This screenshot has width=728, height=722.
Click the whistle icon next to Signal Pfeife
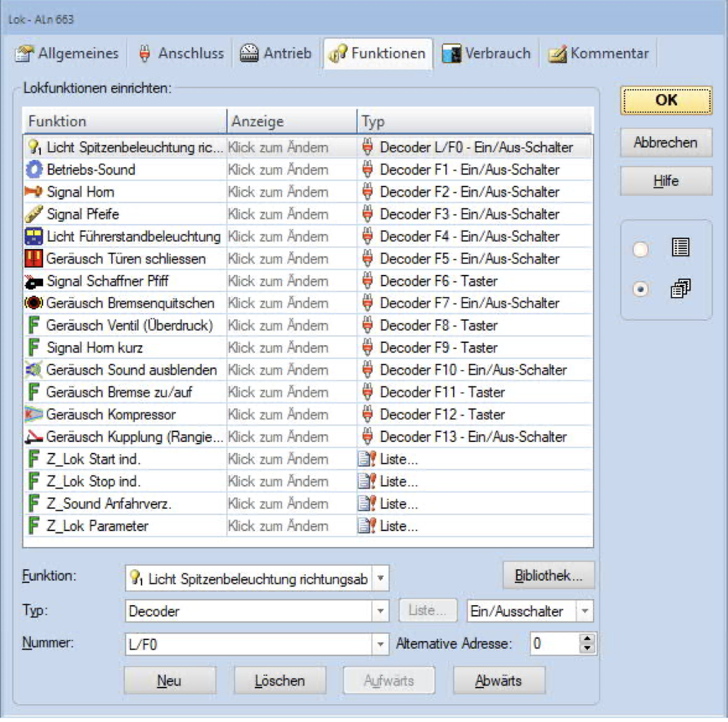[x=34, y=215]
